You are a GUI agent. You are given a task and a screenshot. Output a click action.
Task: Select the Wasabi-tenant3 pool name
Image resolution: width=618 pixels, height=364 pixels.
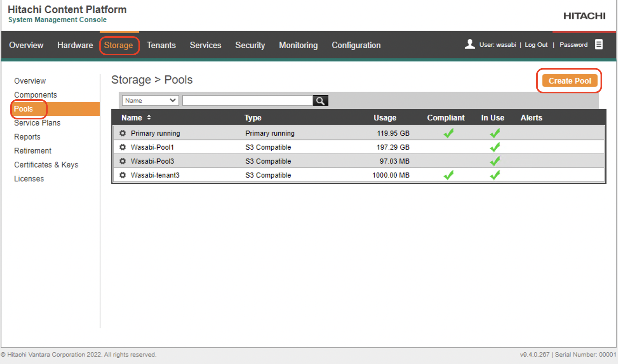click(x=155, y=175)
